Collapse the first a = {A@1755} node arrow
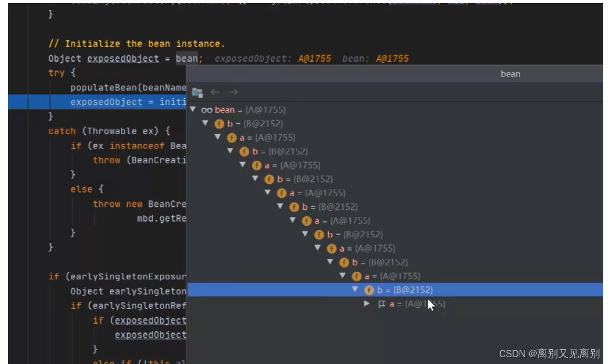This screenshot has height=364, width=608. tap(217, 137)
